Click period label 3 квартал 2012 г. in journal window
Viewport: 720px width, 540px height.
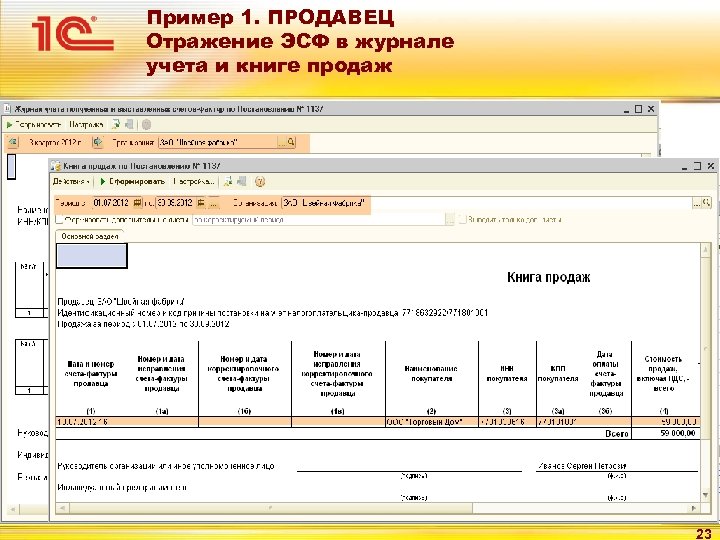pyautogui.click(x=55, y=142)
